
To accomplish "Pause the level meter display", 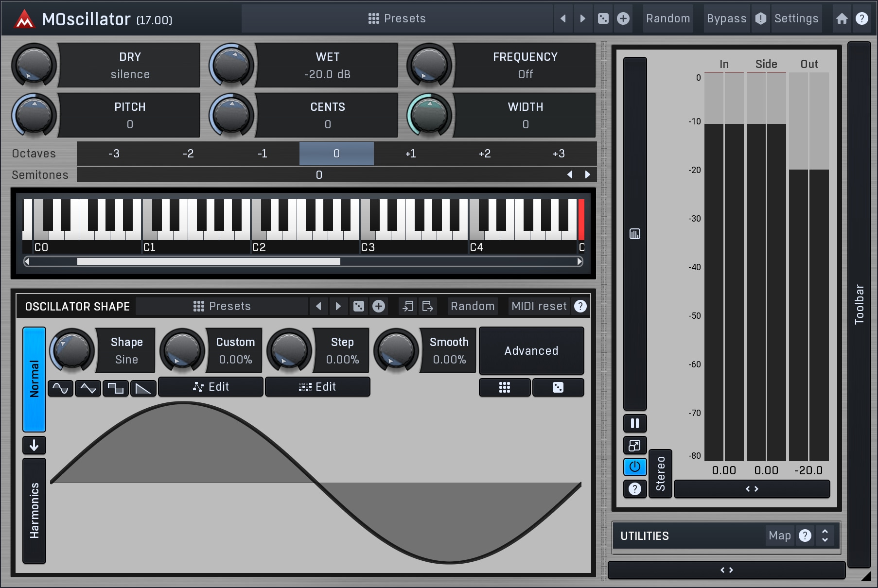I will 634,423.
